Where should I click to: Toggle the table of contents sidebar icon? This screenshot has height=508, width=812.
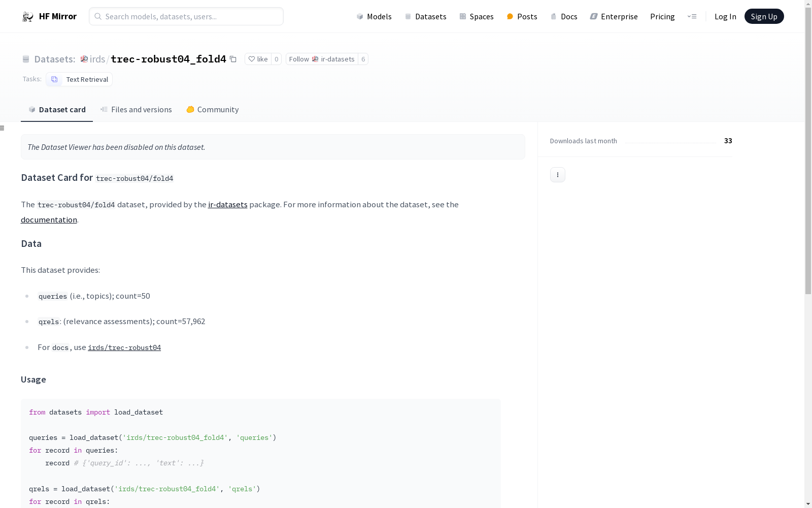2,128
